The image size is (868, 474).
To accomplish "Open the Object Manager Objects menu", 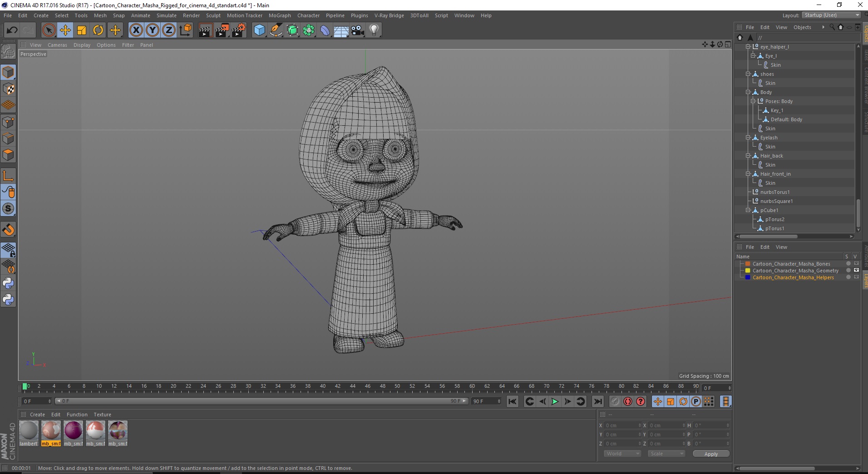I will point(802,27).
